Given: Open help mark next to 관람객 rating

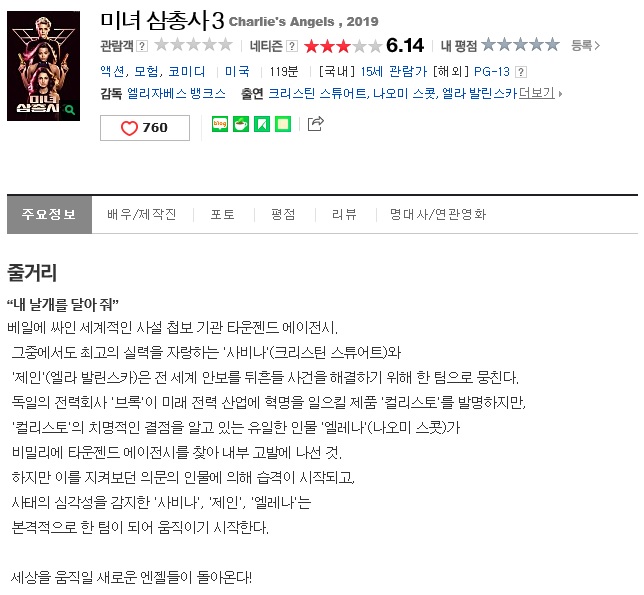Looking at the screenshot, I should pyautogui.click(x=142, y=46).
